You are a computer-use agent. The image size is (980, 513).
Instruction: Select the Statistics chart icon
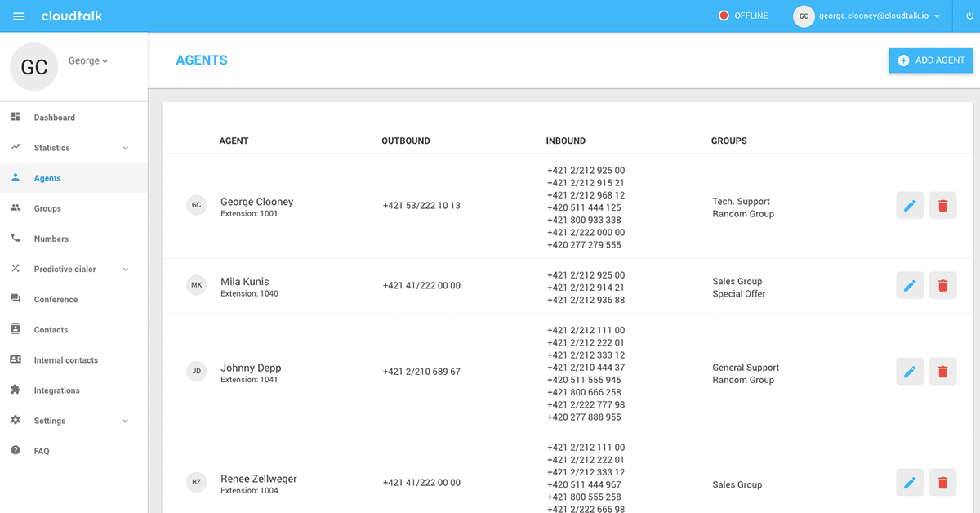pyautogui.click(x=18, y=148)
